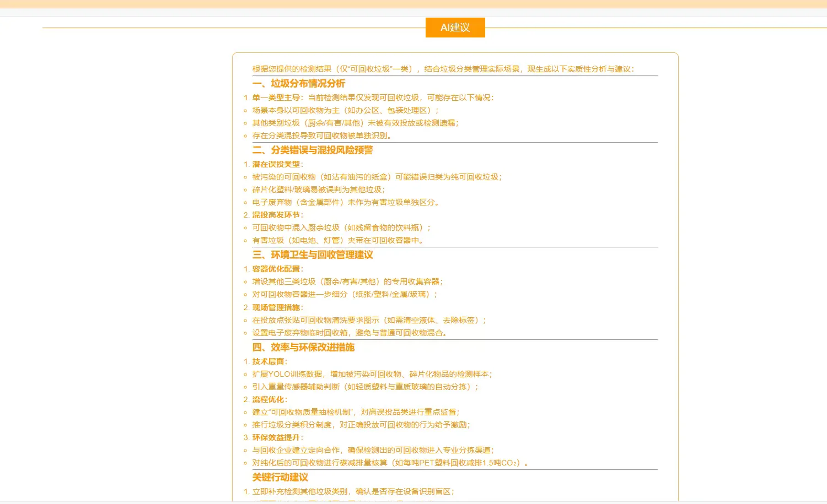
Task: Select the 技术层面 bullet entry
Action: point(268,361)
